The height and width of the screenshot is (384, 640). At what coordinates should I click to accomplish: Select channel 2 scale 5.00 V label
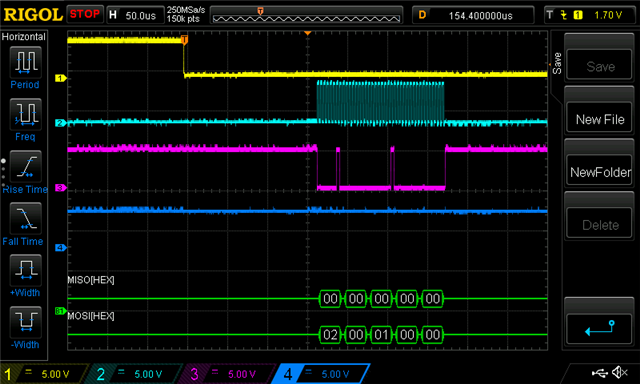pos(148,374)
